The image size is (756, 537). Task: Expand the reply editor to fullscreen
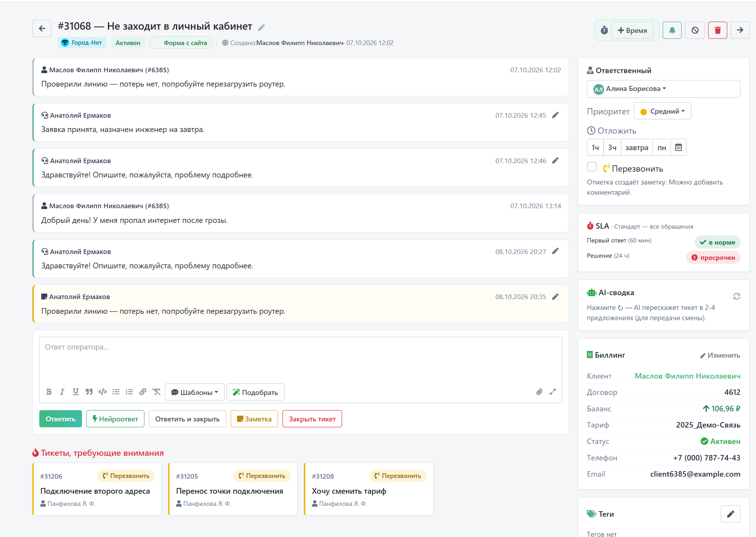pyautogui.click(x=553, y=392)
